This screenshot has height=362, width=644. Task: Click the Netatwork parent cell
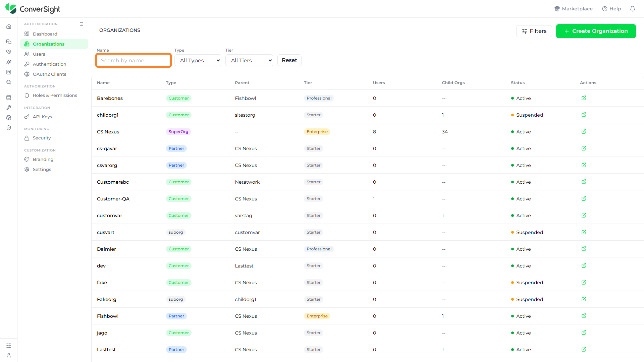pos(247,182)
